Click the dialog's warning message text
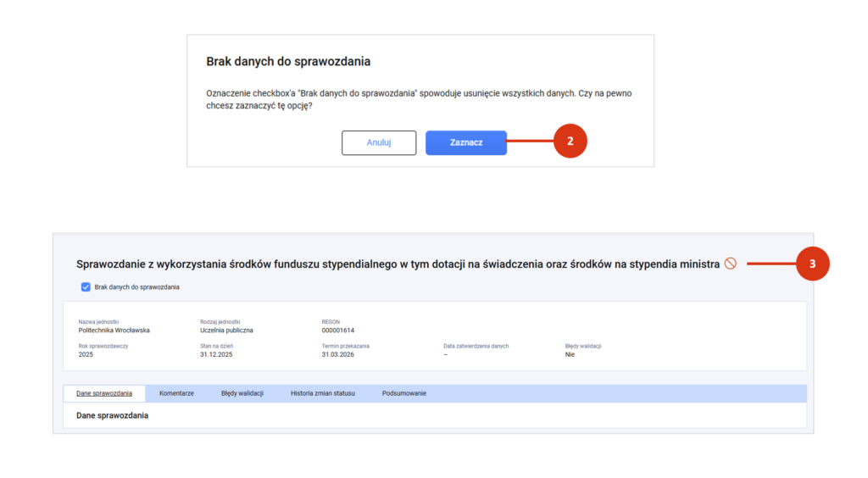868x478 pixels. (419, 99)
